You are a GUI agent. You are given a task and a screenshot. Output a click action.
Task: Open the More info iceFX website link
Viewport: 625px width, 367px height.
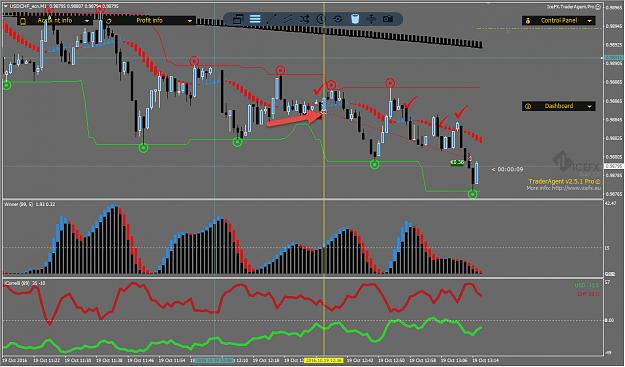tap(564, 188)
